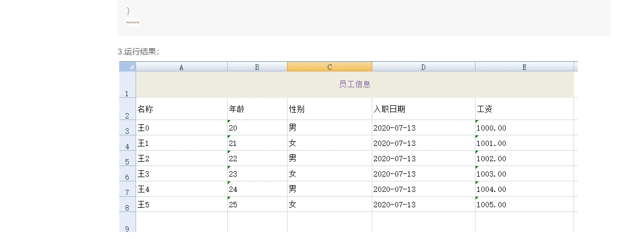Select the cell containing 王5
The height and width of the screenshot is (239, 644).
(182, 205)
